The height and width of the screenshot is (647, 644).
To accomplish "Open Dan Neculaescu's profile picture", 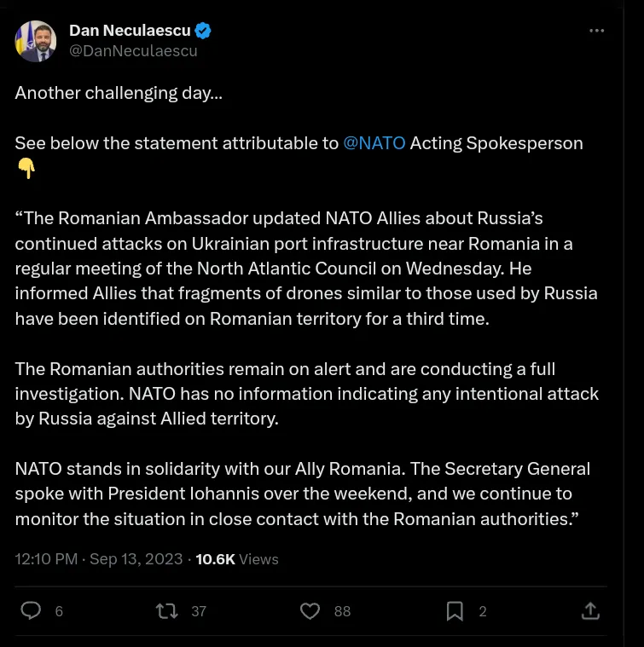I will (x=36, y=41).
